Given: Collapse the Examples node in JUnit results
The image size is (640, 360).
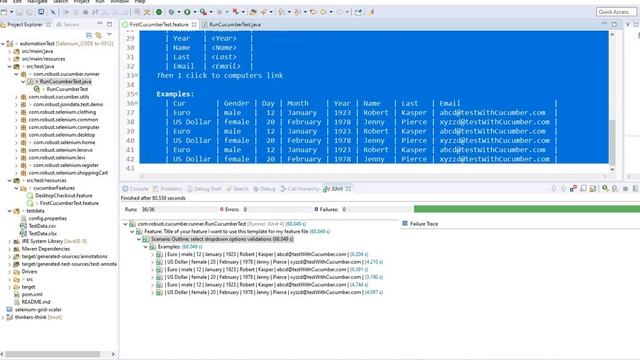Looking at the screenshot, I should tap(146, 247).
